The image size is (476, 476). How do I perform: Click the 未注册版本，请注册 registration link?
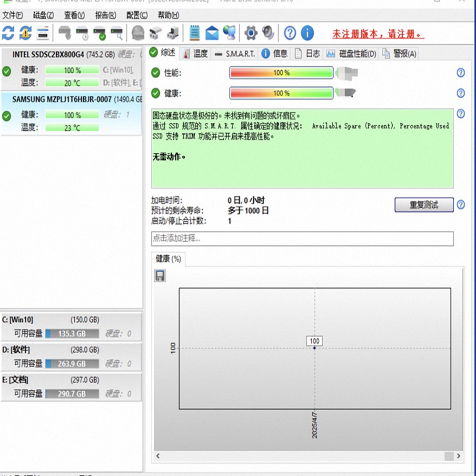[x=377, y=34]
